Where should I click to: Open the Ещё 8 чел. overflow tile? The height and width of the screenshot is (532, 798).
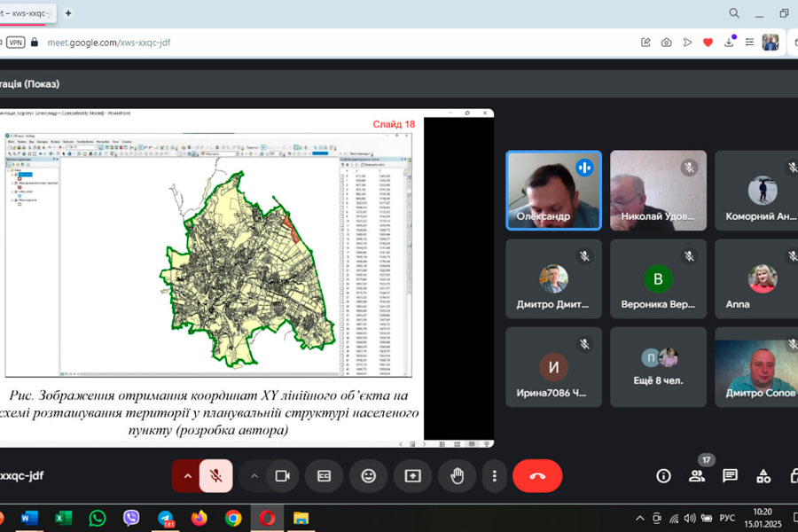point(658,367)
